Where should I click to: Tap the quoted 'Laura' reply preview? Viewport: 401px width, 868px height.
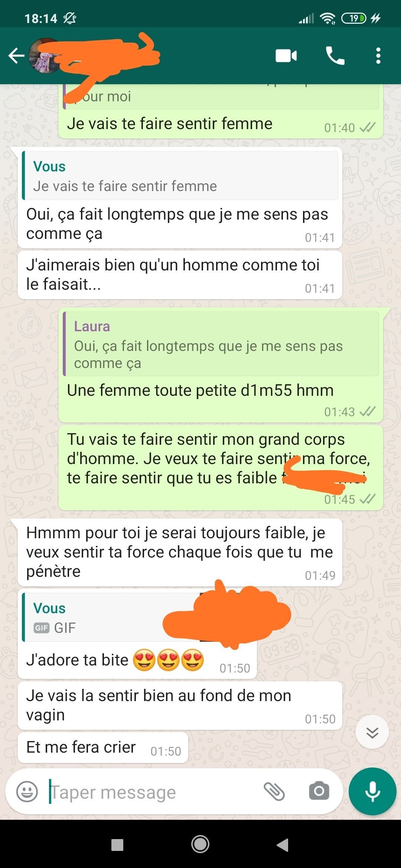(221, 344)
